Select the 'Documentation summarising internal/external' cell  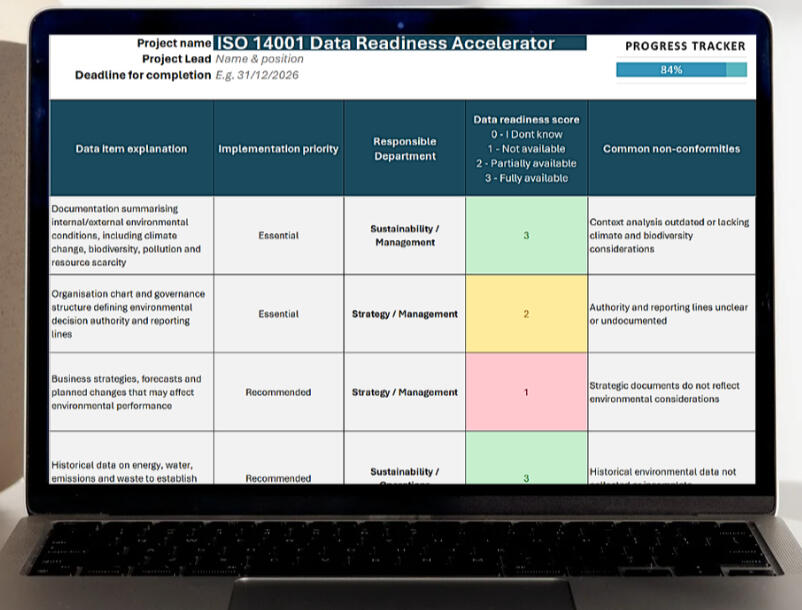[x=131, y=235]
